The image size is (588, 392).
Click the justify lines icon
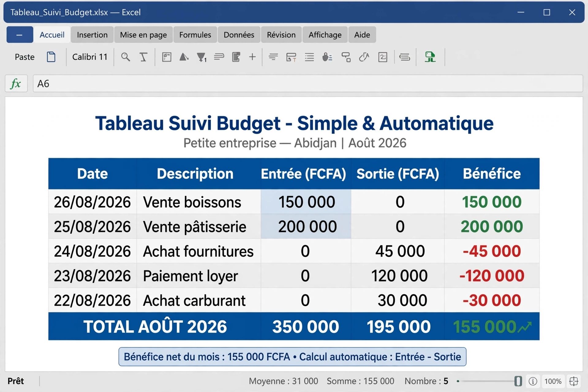(309, 57)
